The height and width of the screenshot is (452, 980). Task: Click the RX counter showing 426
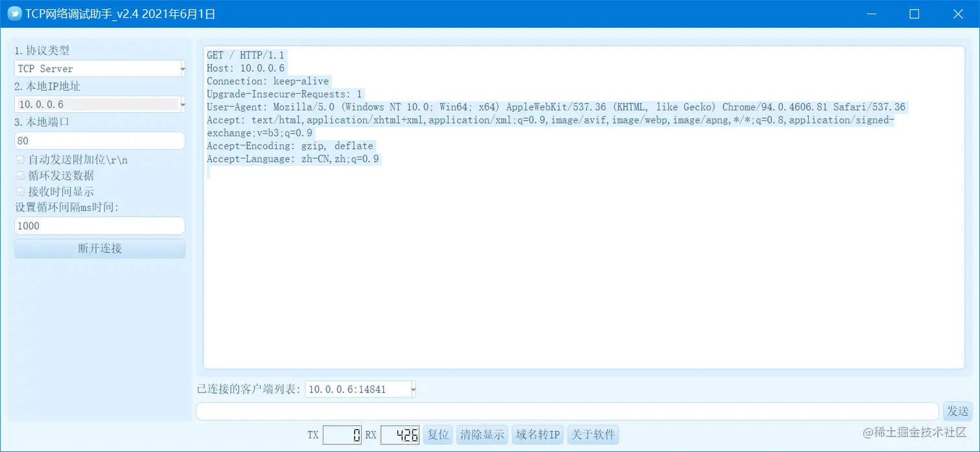pos(400,435)
